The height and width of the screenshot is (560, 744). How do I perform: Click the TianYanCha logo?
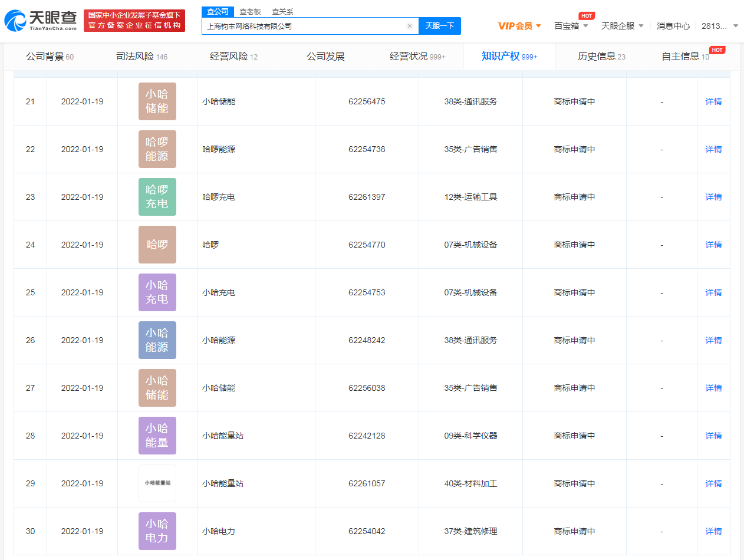[x=41, y=21]
